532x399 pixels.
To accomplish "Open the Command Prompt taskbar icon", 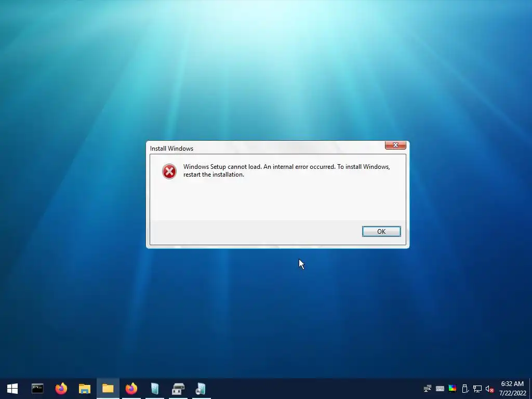I will (37, 389).
